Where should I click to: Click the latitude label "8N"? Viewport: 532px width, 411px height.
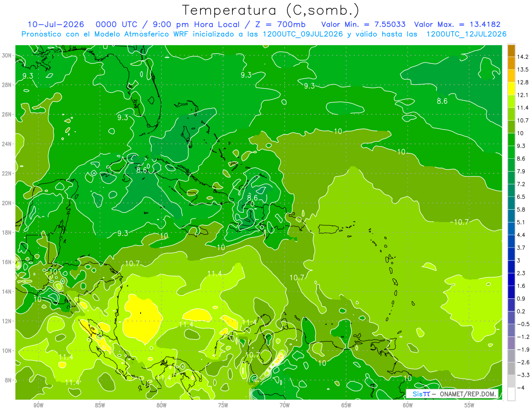tap(8, 380)
